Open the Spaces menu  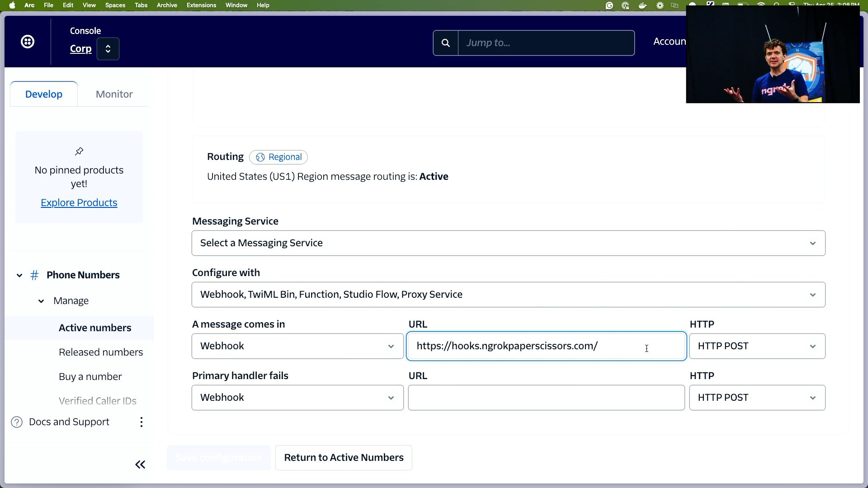115,5
